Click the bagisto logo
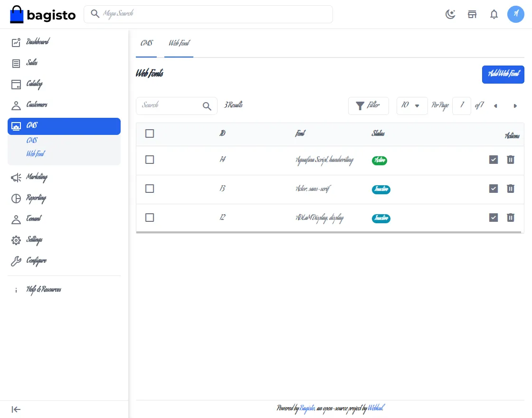Screen dimensions: 532x418 coord(43,15)
